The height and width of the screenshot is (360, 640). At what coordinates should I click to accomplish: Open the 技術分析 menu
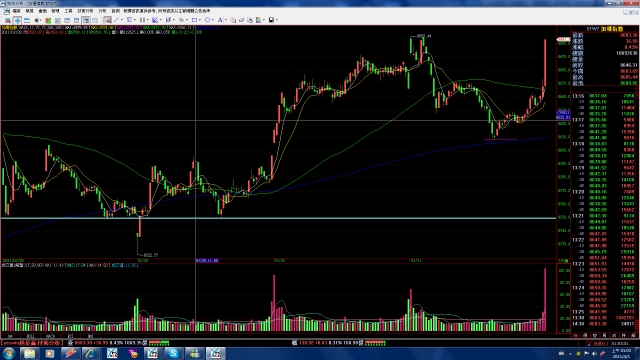tap(85, 11)
